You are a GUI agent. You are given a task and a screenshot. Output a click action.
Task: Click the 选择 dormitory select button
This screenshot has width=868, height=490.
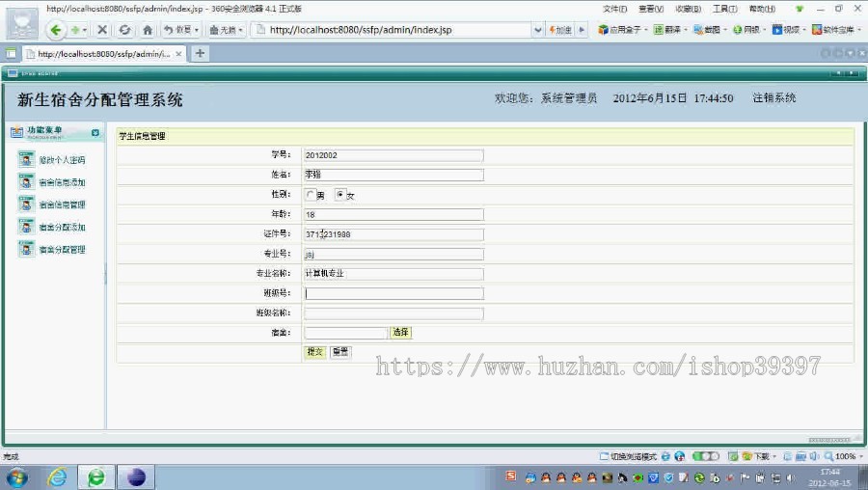[401, 332]
